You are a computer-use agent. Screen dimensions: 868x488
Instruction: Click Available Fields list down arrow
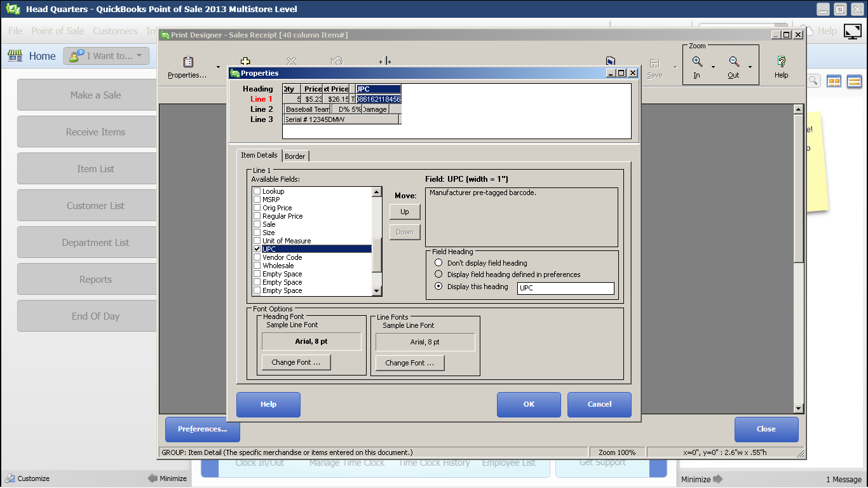377,291
